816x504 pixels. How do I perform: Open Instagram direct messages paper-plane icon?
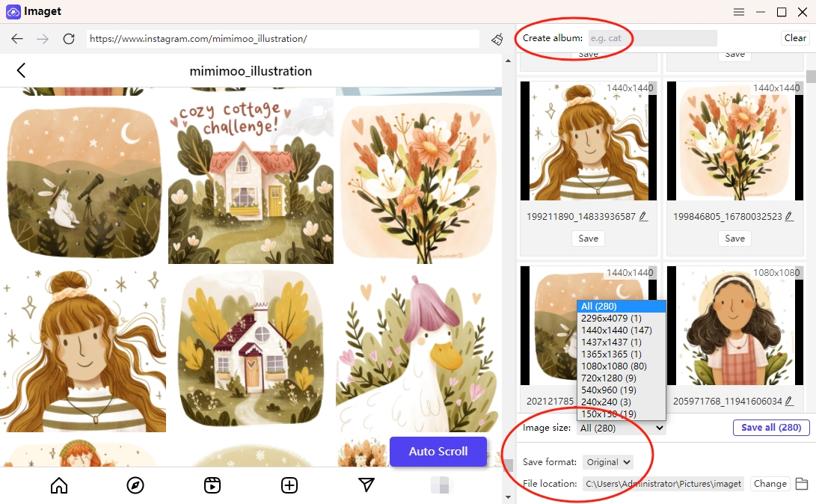pos(366,485)
